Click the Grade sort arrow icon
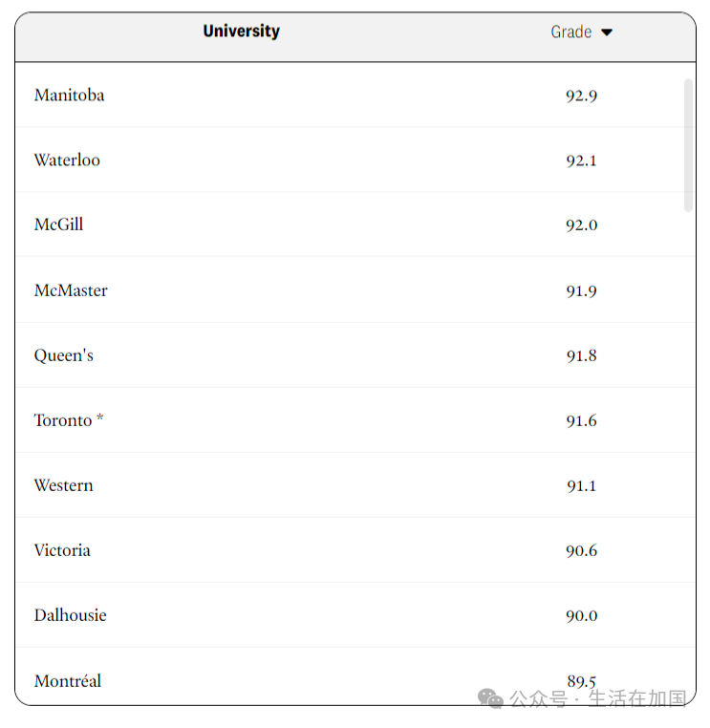 click(607, 32)
